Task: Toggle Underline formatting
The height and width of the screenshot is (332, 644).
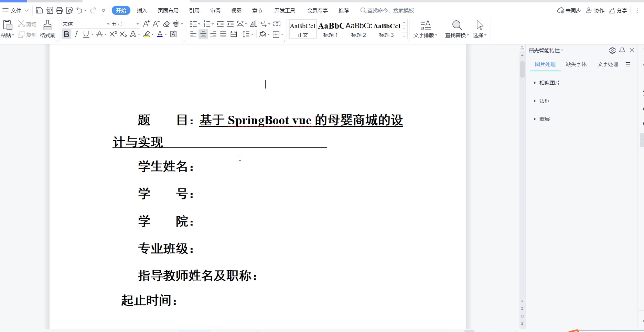Action: point(86,34)
